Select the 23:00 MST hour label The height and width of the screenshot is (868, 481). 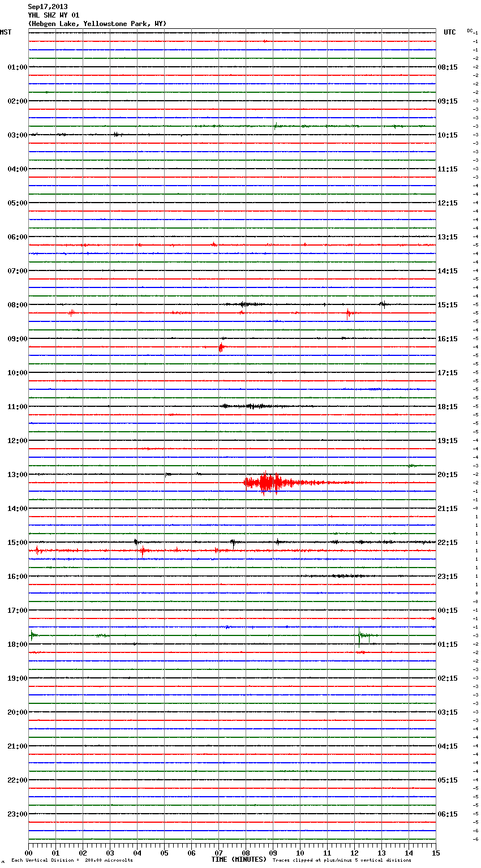point(18,814)
